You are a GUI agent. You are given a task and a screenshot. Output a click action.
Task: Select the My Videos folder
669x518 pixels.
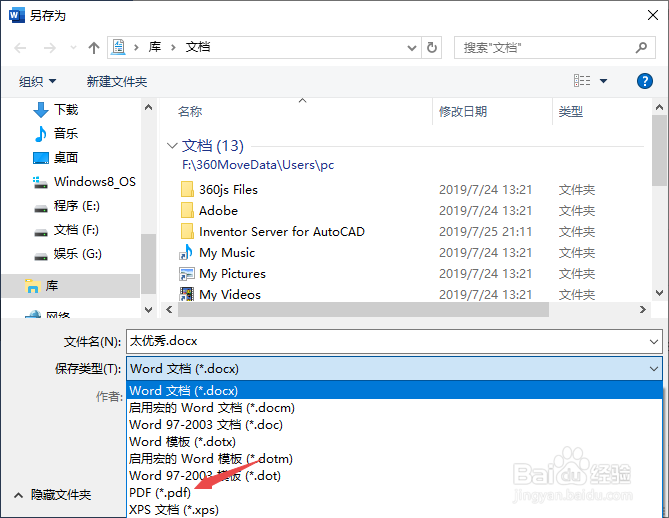pos(230,294)
